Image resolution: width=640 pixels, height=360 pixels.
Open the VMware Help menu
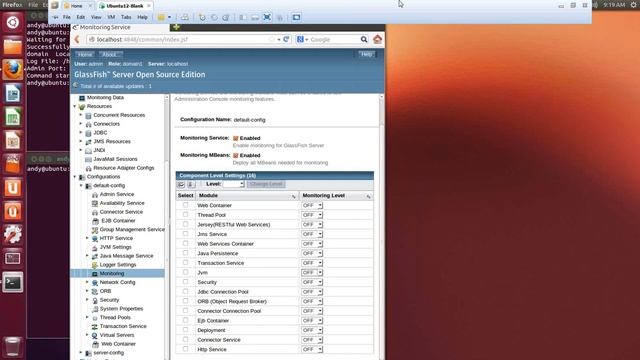[142, 17]
